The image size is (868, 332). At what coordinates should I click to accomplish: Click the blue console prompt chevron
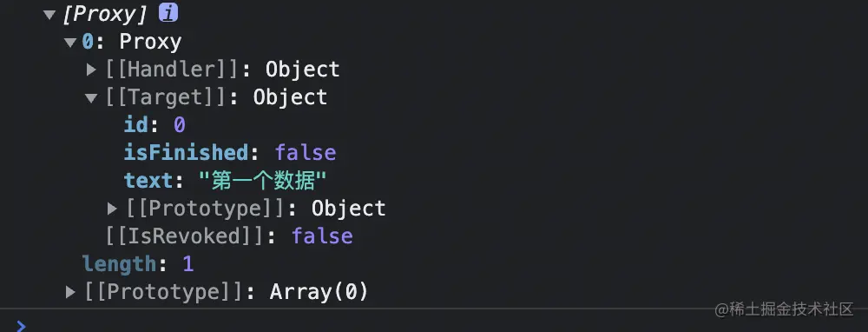(x=21, y=326)
